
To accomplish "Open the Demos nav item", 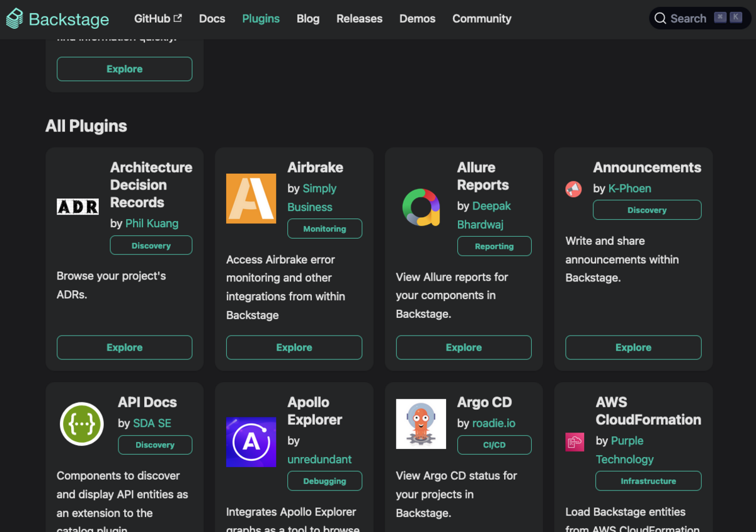I will point(417,19).
